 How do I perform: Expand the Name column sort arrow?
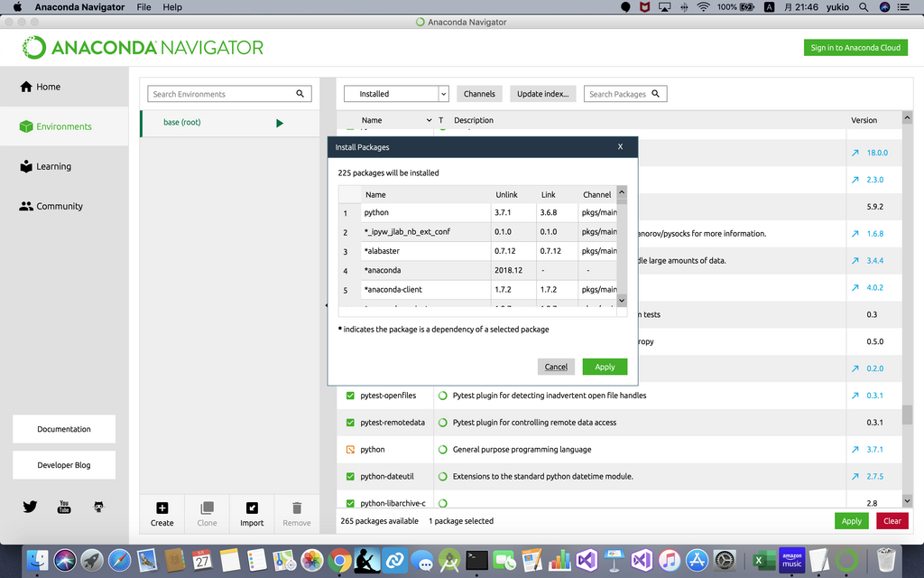pos(429,120)
